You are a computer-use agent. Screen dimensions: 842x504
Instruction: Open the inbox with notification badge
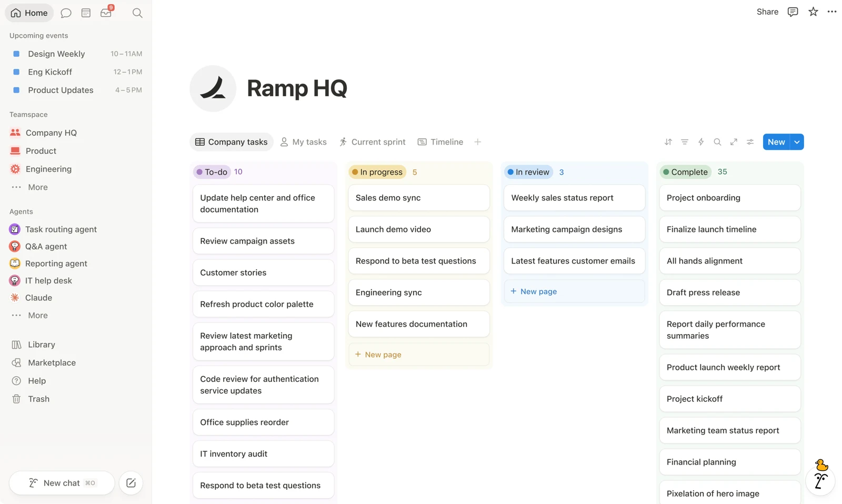pyautogui.click(x=106, y=12)
